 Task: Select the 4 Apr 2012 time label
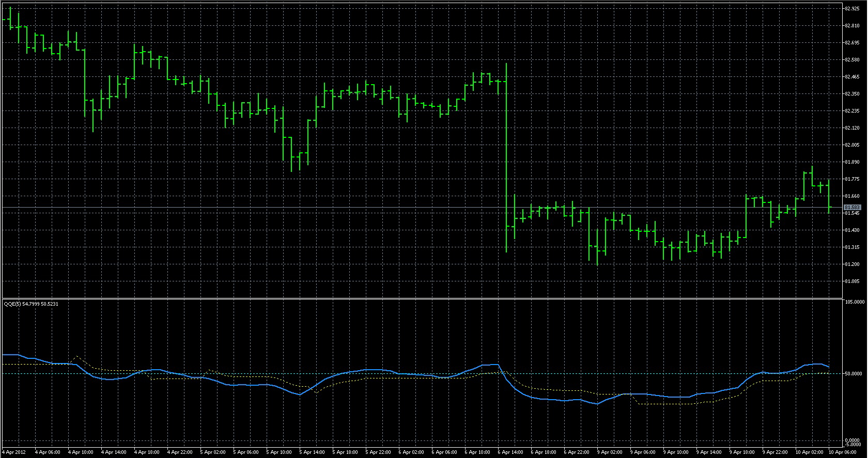pos(14,452)
